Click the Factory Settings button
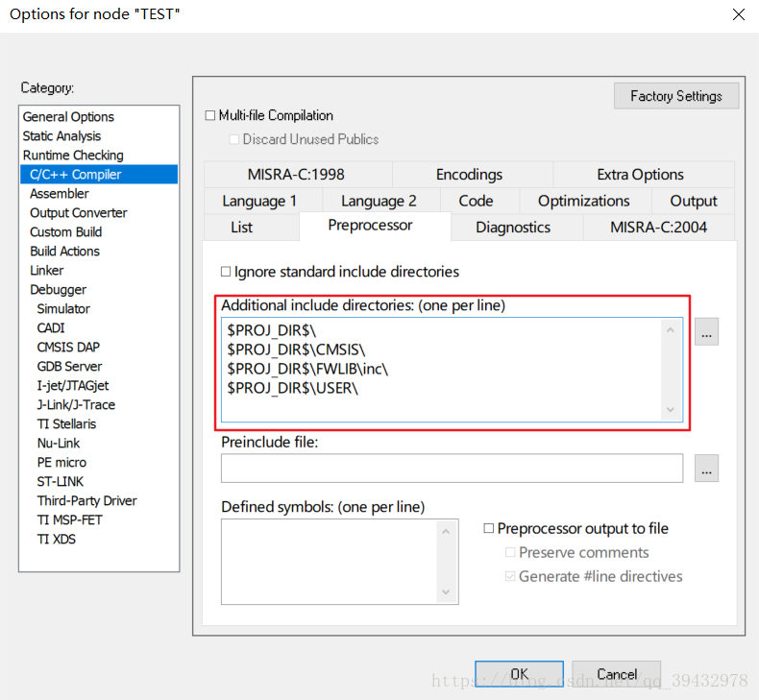This screenshot has width=759, height=700. point(675,96)
